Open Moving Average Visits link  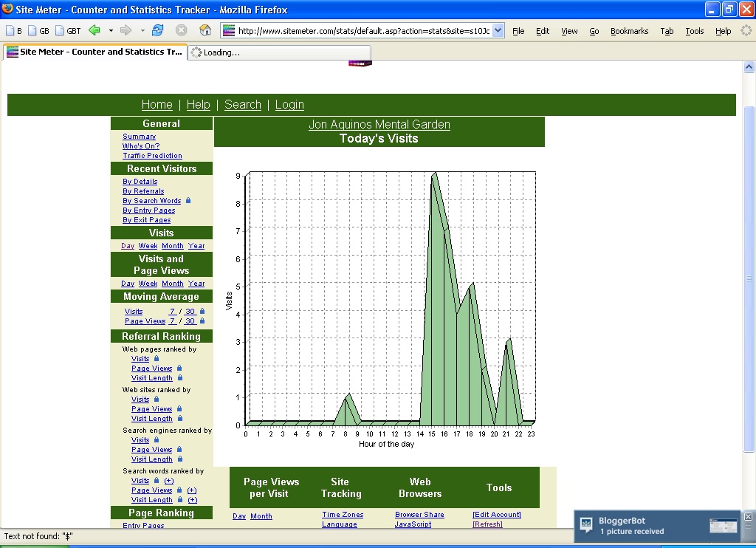click(134, 312)
